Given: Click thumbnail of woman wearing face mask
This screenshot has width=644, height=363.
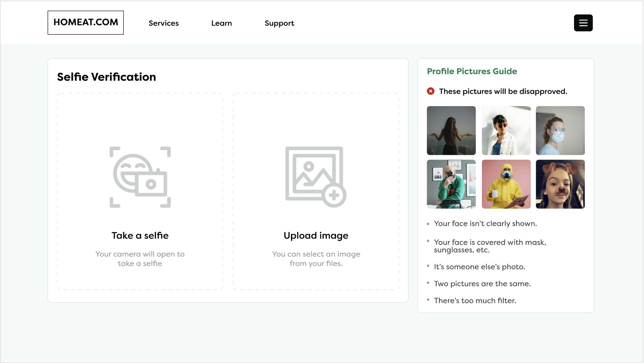Looking at the screenshot, I should coord(560,131).
